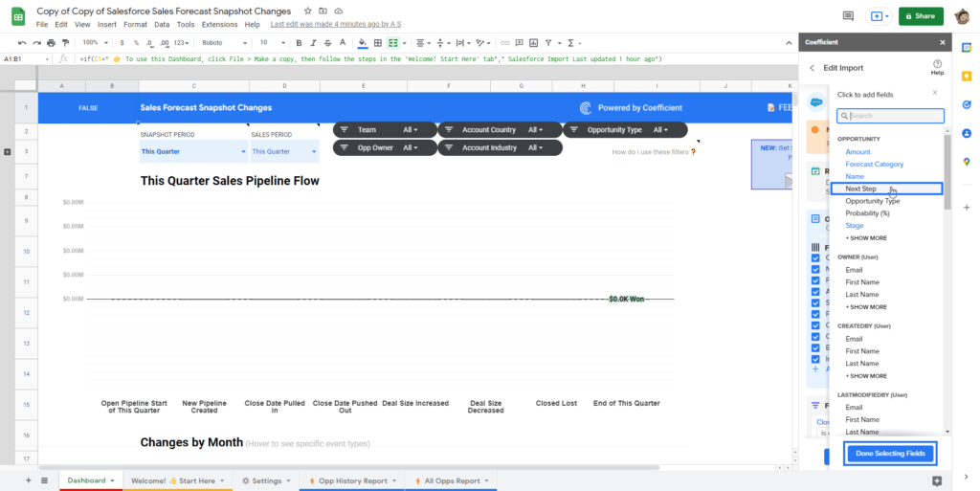Viewport: 980px width, 491px height.
Task: Open the account avatar menu
Action: (962, 17)
